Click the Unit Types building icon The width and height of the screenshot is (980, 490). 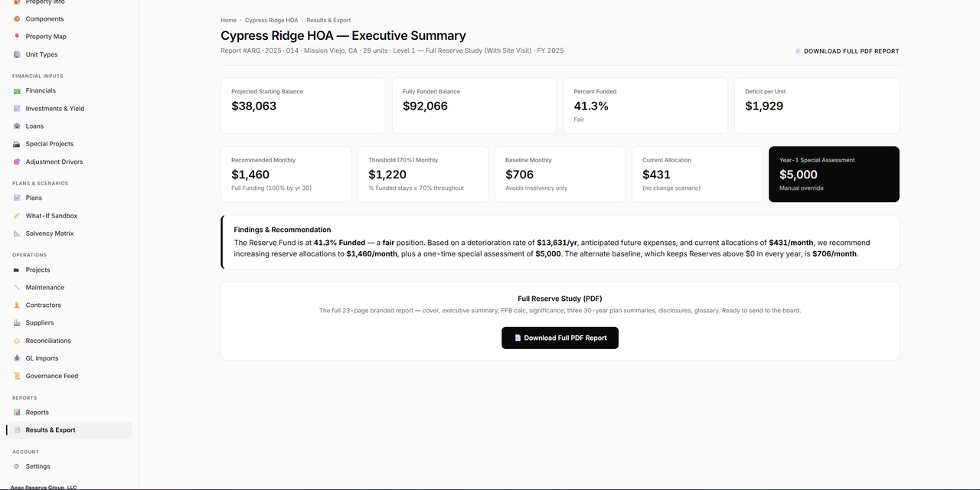17,54
